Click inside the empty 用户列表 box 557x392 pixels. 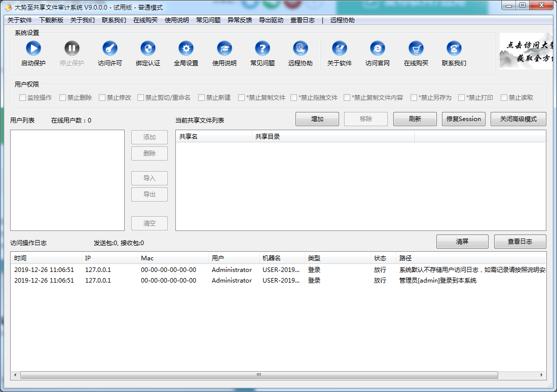point(67,180)
